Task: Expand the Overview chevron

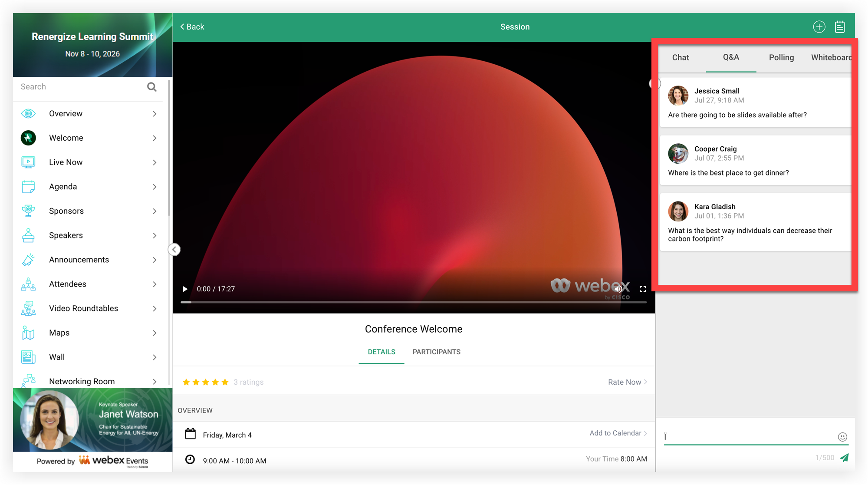Action: [155, 114]
